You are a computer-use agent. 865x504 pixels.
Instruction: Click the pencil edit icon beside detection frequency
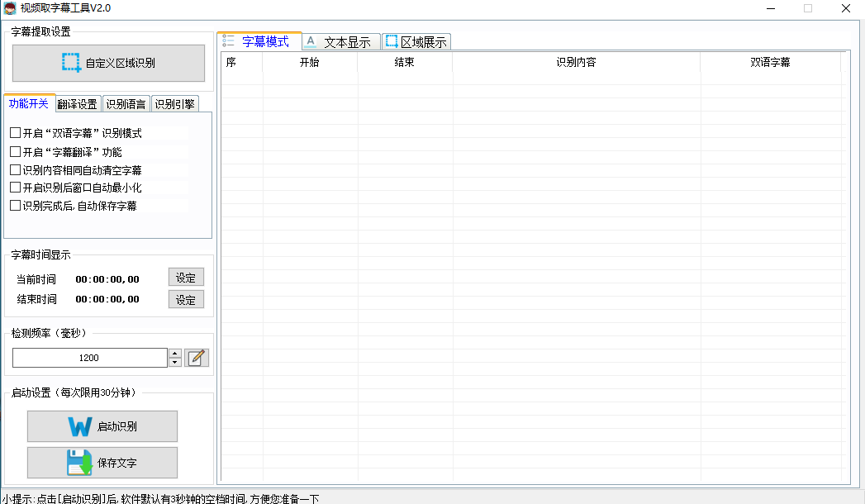click(x=197, y=358)
